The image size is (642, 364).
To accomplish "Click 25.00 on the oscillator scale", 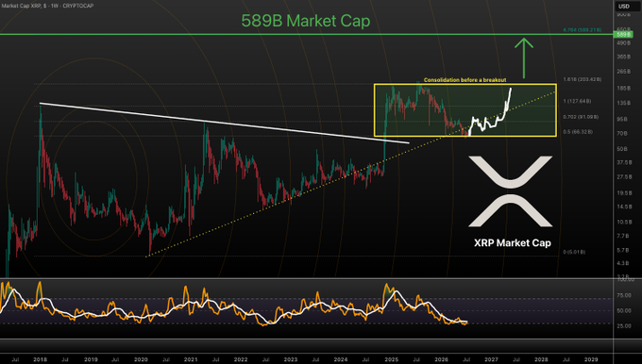I will coord(624,326).
